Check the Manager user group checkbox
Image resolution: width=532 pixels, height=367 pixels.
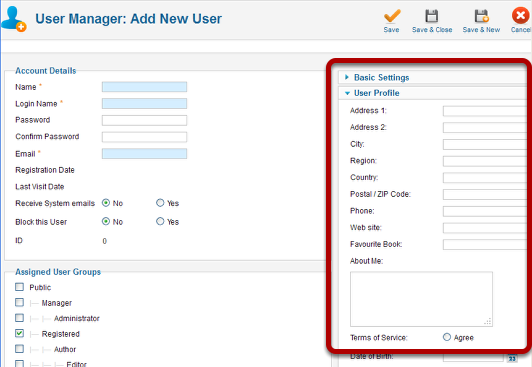(x=19, y=302)
